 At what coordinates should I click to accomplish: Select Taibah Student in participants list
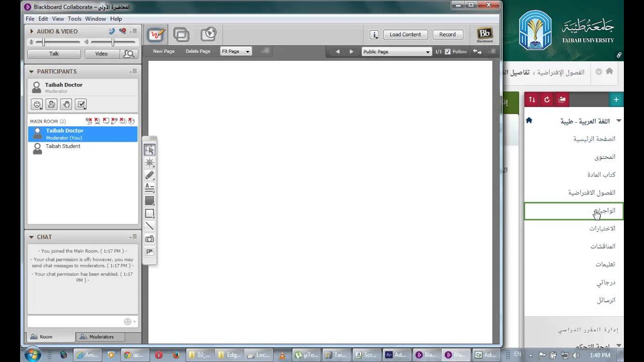pyautogui.click(x=83, y=149)
